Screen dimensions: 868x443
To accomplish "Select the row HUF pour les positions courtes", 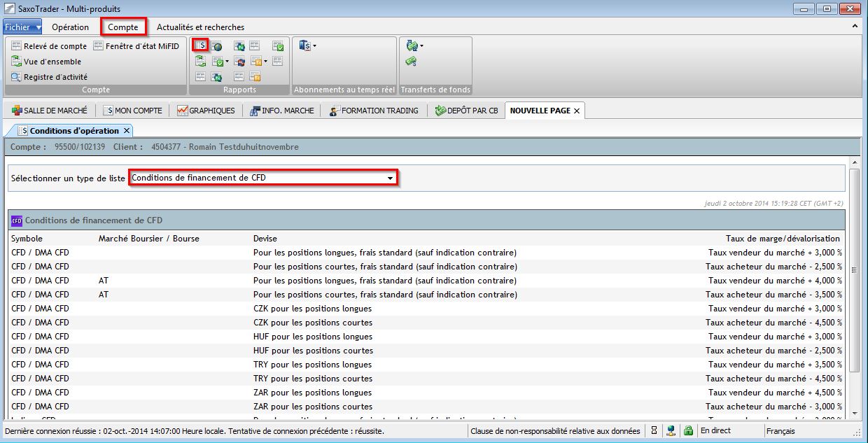I will [426, 351].
